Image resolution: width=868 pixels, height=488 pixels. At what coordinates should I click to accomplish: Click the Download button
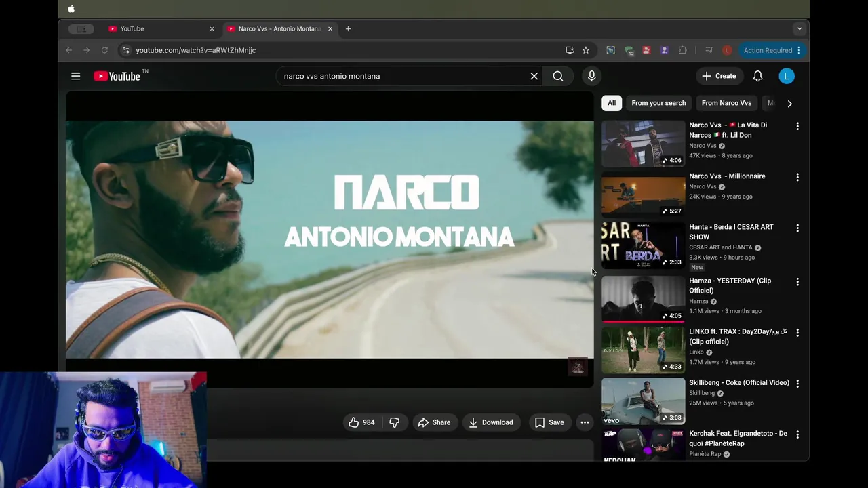point(491,422)
